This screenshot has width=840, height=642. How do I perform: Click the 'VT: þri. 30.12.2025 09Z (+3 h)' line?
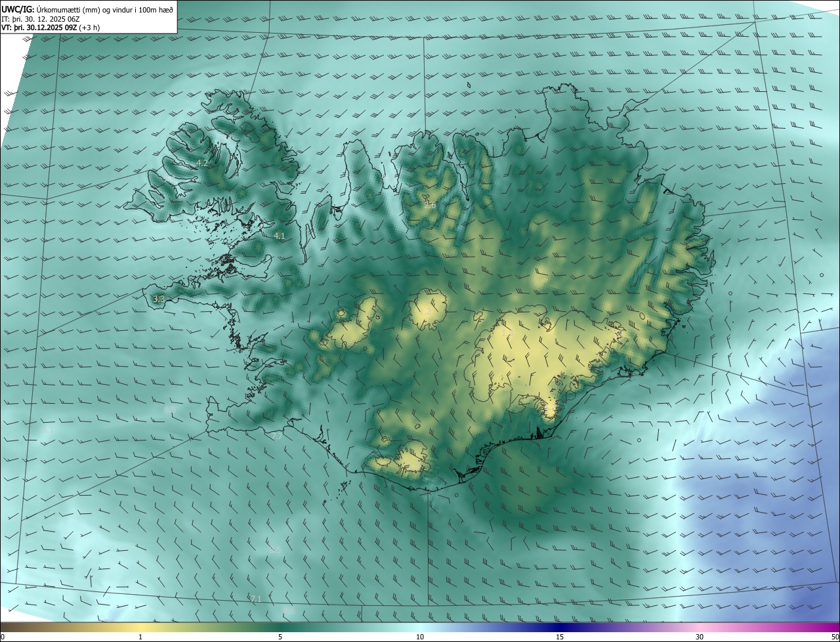pyautogui.click(x=51, y=28)
